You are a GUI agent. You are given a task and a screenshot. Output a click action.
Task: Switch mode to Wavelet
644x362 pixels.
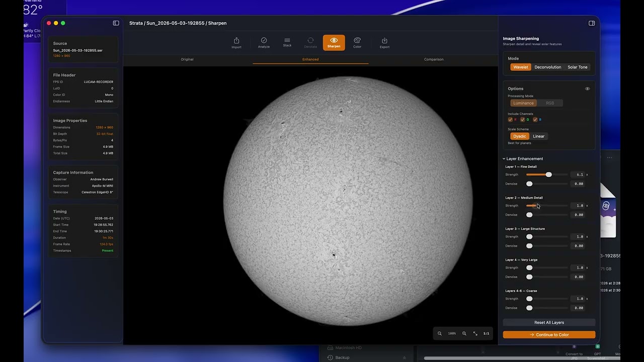tap(521, 67)
